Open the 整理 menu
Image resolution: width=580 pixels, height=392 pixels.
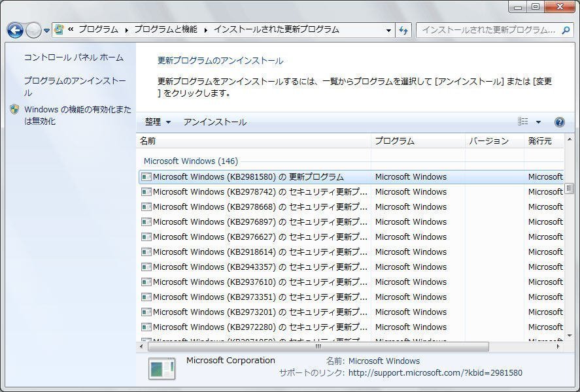click(158, 122)
